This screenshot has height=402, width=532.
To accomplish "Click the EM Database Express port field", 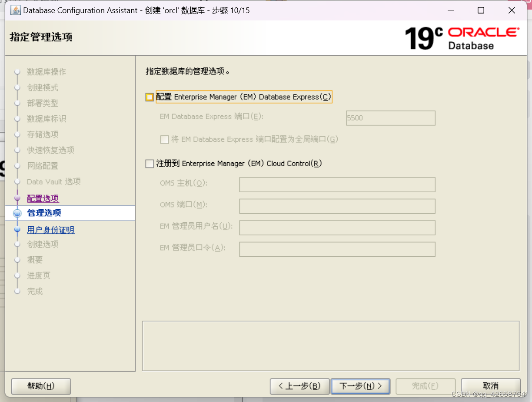I will pyautogui.click(x=391, y=118).
